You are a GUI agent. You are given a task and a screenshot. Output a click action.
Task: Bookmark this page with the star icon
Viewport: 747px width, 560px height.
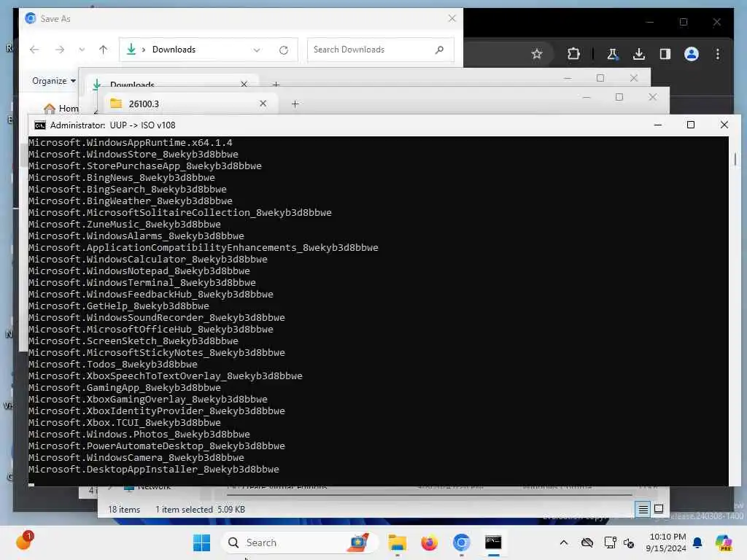pos(537,54)
